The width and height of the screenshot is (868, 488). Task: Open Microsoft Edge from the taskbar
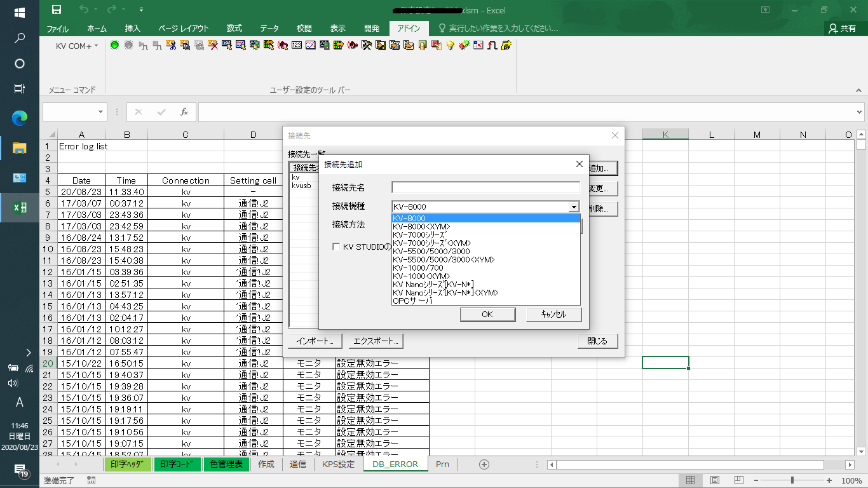pos(20,118)
